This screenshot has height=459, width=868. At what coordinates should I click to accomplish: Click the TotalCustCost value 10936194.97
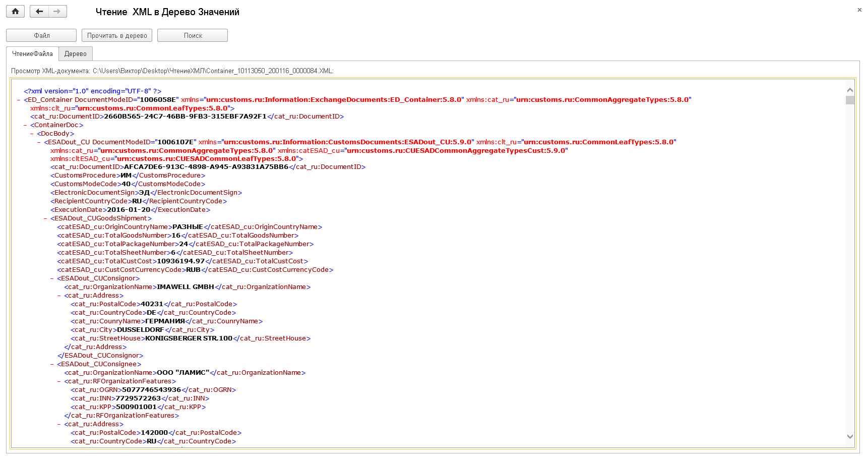(181, 261)
